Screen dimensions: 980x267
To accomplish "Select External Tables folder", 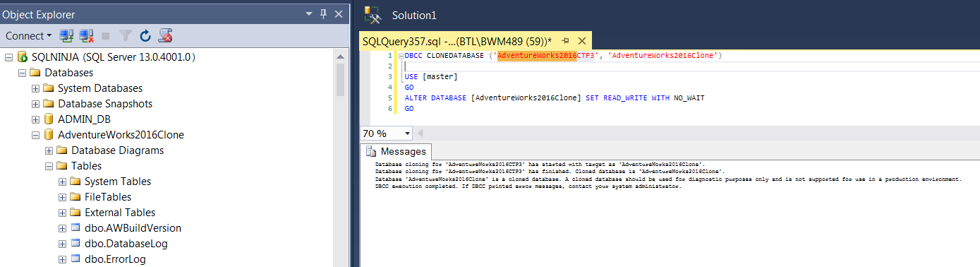I will 120,213.
